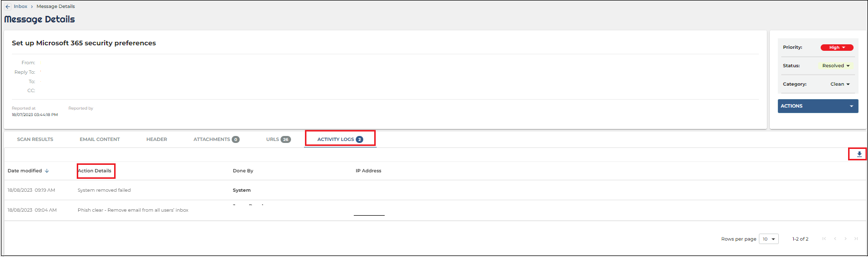This screenshot has width=868, height=257.
Task: Click the Action Details column header
Action: pyautogui.click(x=95, y=171)
